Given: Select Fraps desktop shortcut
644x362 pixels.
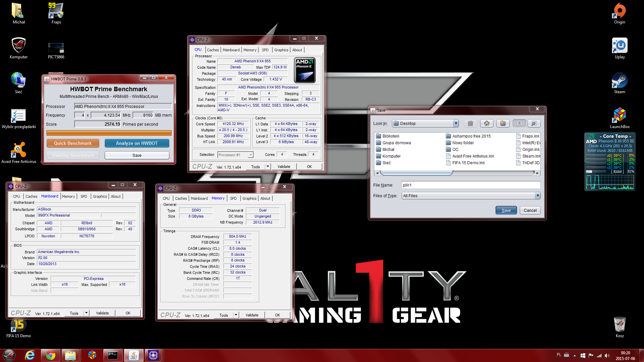Looking at the screenshot, I should [56, 14].
